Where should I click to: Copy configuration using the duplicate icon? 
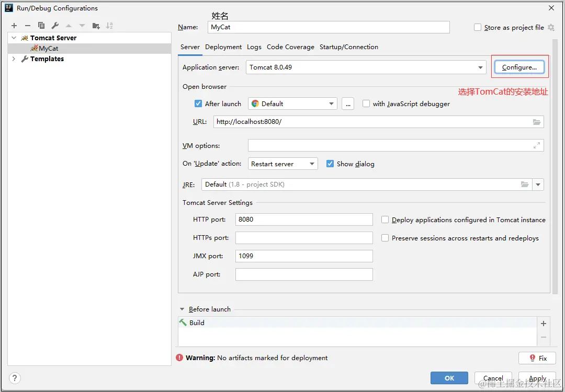tap(41, 26)
